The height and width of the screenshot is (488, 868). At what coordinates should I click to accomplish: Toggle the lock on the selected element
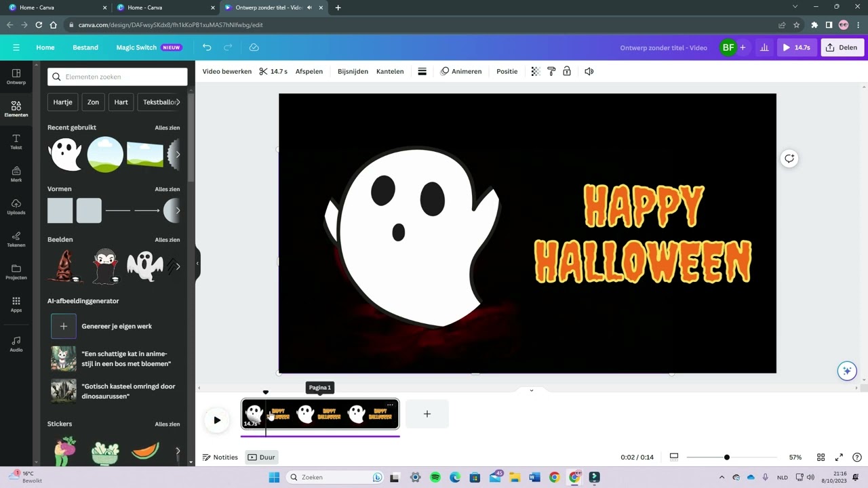click(567, 71)
